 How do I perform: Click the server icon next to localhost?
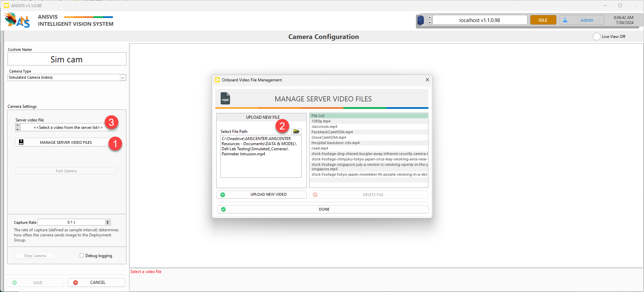coord(421,20)
